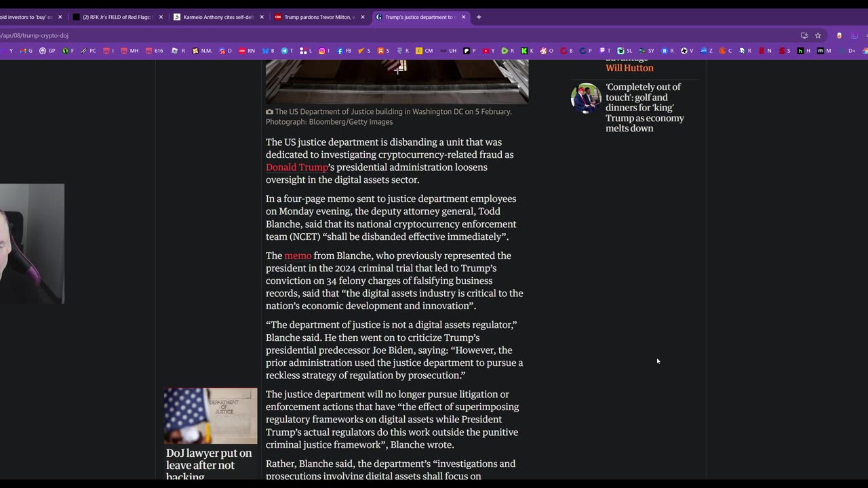Viewport: 868px width, 488px height.
Task: Open 'Completely out of touch' golf article headline
Action: 645,108
